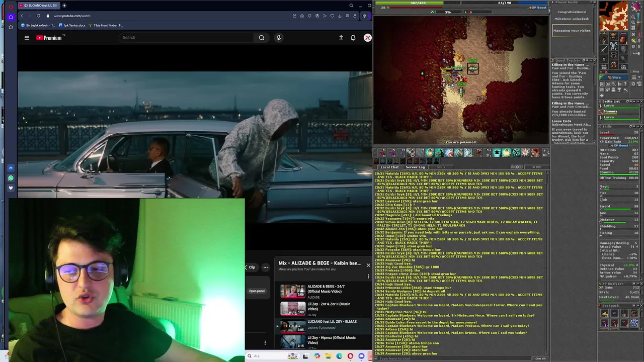Switch to Local Chat tab in Tibia
This screenshot has height=362, width=644.
[389, 167]
